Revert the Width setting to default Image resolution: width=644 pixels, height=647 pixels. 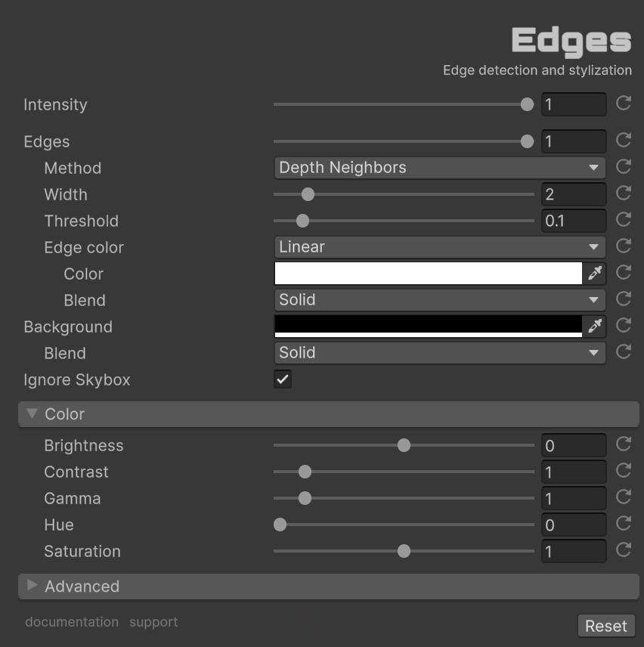click(x=624, y=193)
